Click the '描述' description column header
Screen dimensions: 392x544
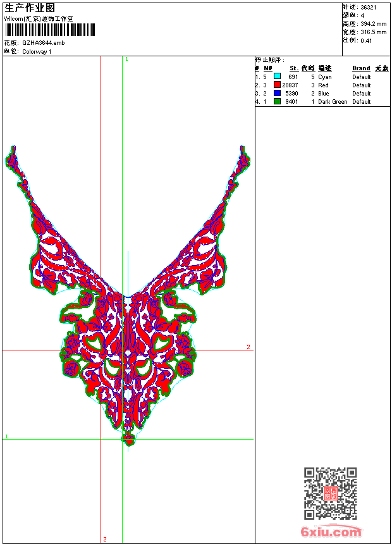coord(325,68)
